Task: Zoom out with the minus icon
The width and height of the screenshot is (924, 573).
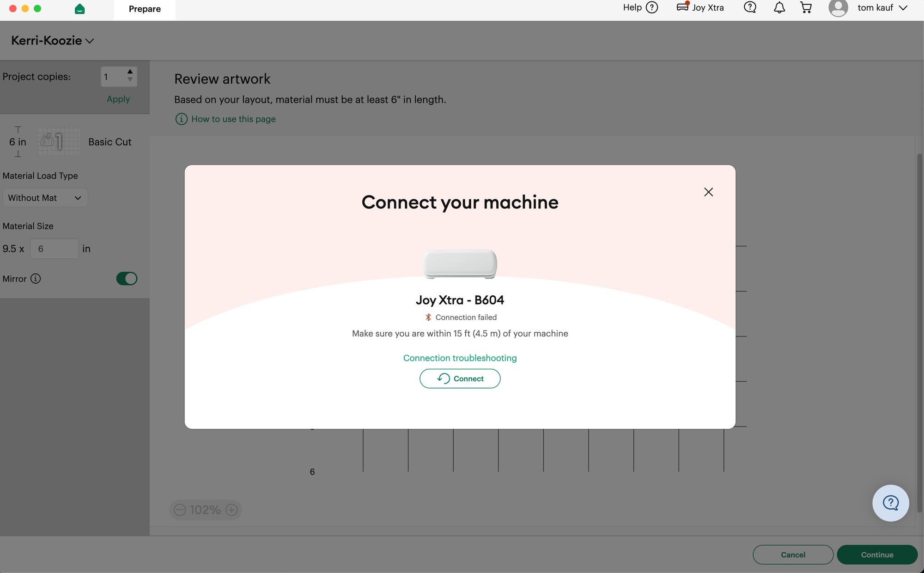Action: point(180,510)
